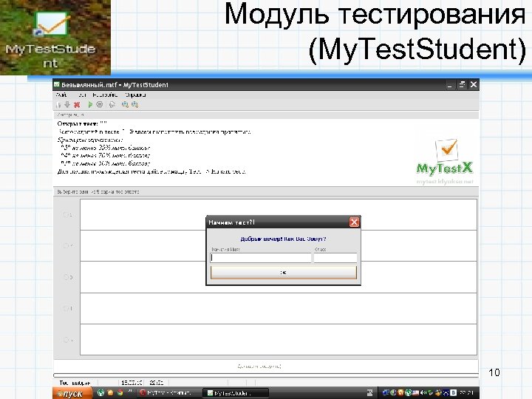Viewport: 532px width, 399px height.
Task: Click the Chrome quick launch icon
Action: (x=120, y=393)
